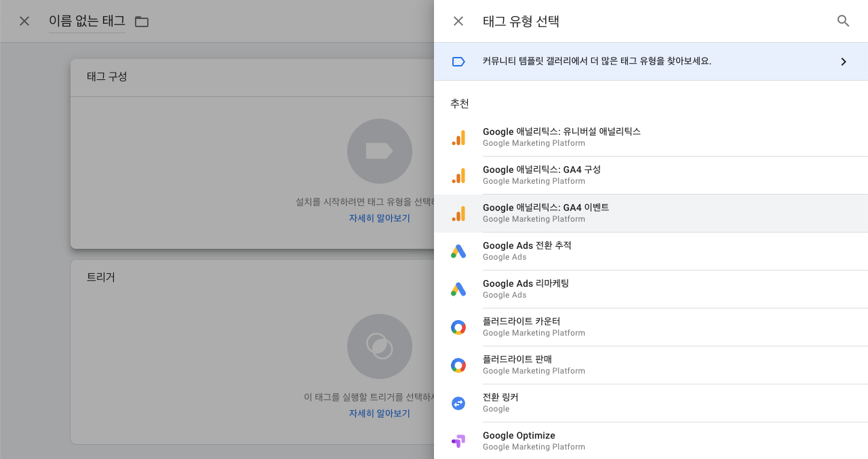
Task: Choose 전환 링커 tag type
Action: click(651, 403)
